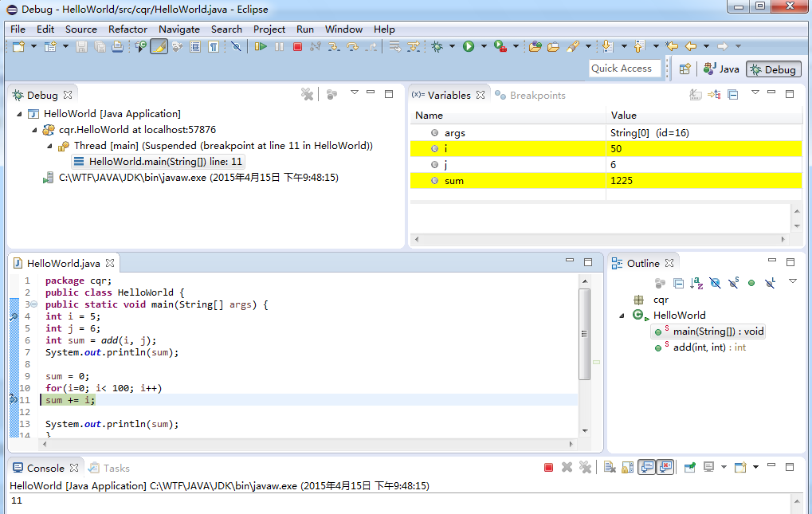Click Sort alphabetically icon in Outline view
The width and height of the screenshot is (812, 514).
pyautogui.click(x=696, y=283)
